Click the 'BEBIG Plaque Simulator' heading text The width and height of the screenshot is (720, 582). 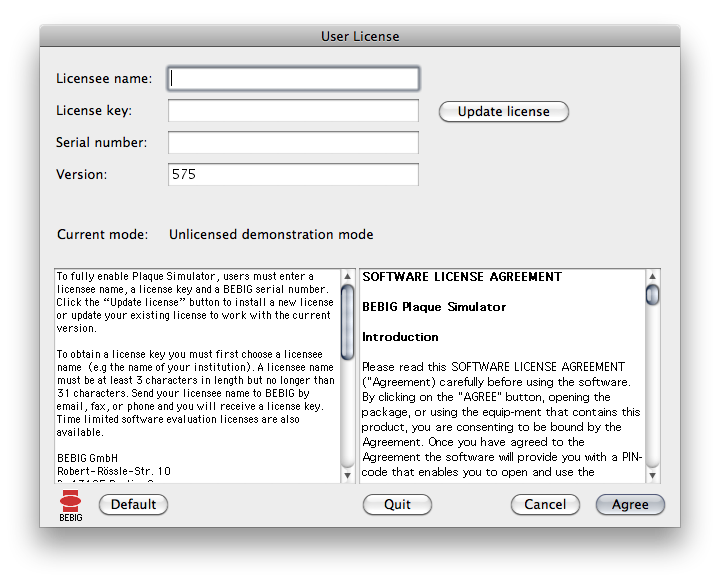[434, 307]
